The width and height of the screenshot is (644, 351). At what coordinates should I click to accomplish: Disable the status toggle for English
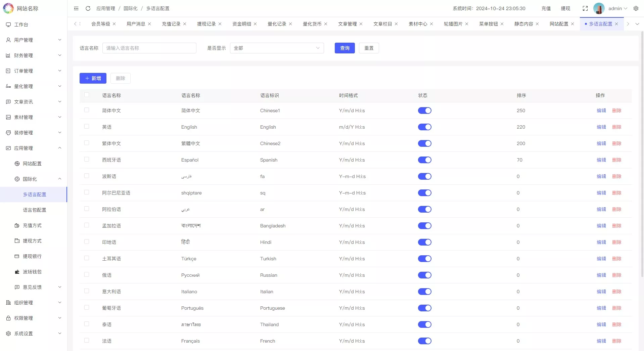coord(424,127)
